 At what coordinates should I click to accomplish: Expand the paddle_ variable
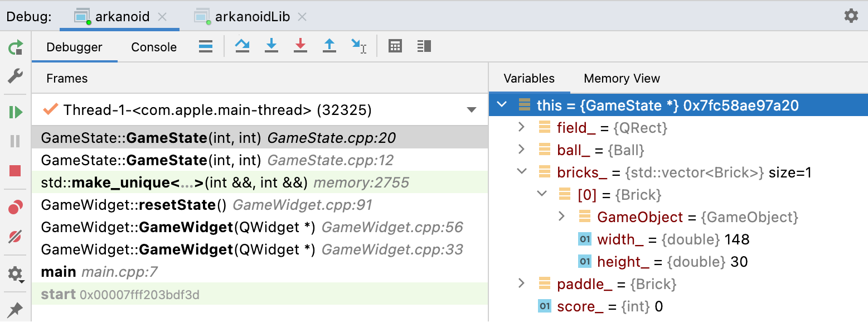click(x=521, y=283)
